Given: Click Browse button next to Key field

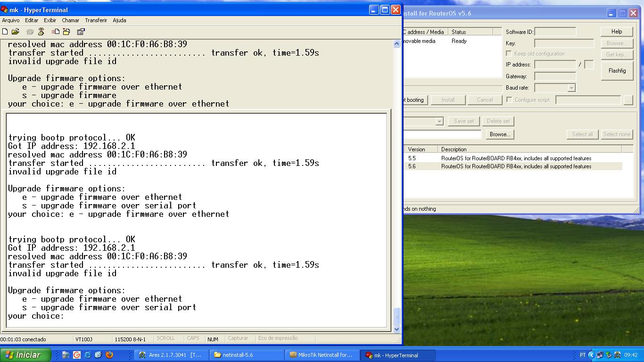Looking at the screenshot, I should 617,43.
